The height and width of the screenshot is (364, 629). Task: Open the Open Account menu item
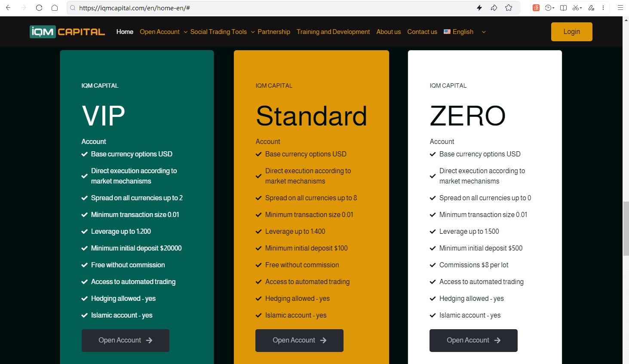pos(160,32)
